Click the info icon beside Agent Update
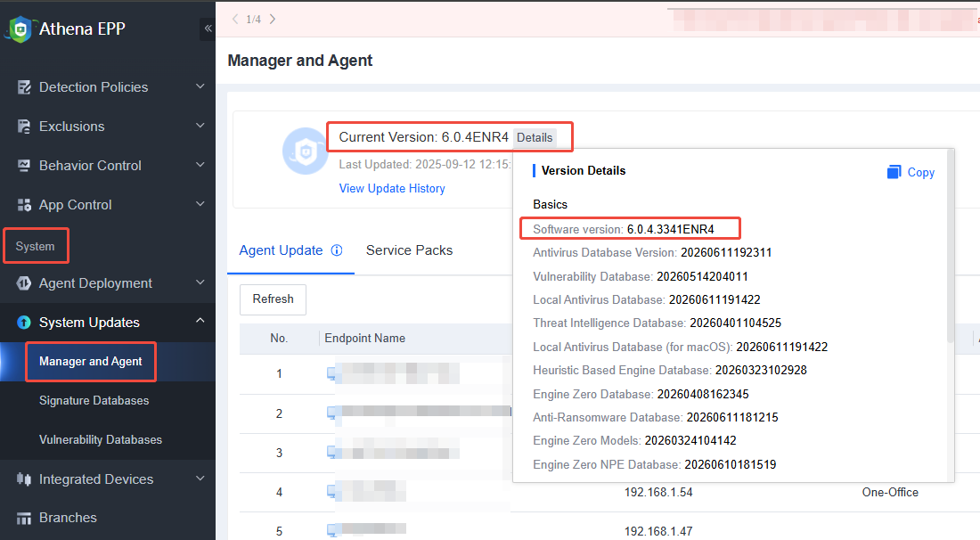This screenshot has width=980, height=540. 337,250
